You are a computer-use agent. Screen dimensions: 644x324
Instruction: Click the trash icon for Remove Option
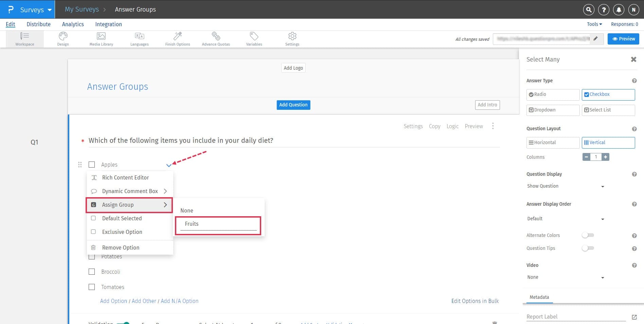pyautogui.click(x=93, y=248)
